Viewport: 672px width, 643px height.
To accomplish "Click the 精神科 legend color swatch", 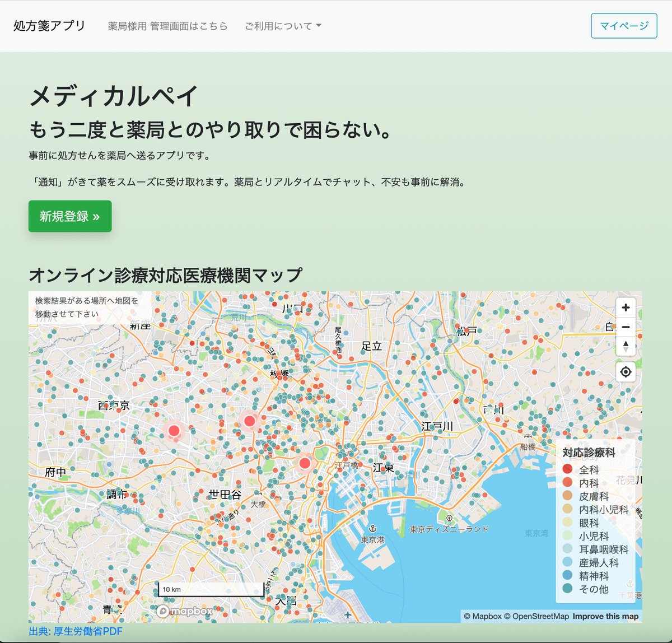I will click(567, 575).
